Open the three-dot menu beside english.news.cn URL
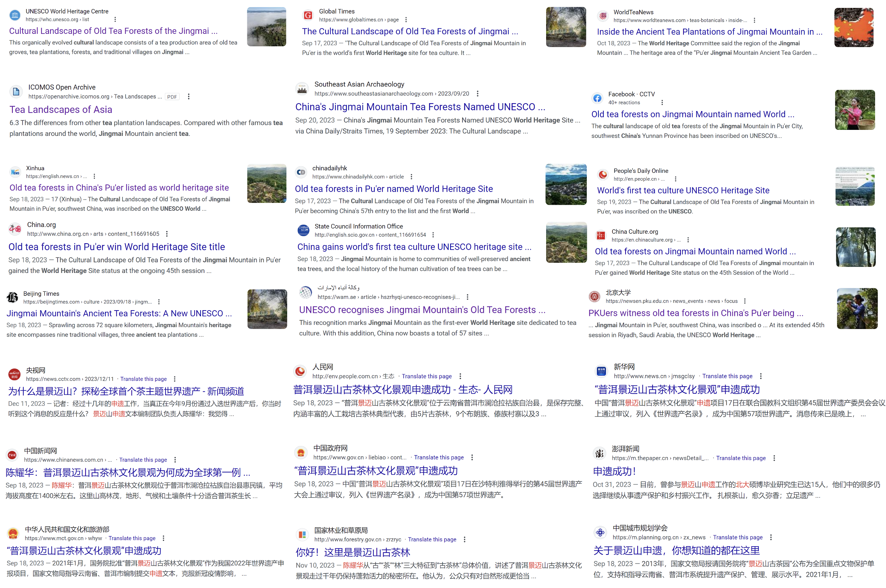 click(x=94, y=176)
